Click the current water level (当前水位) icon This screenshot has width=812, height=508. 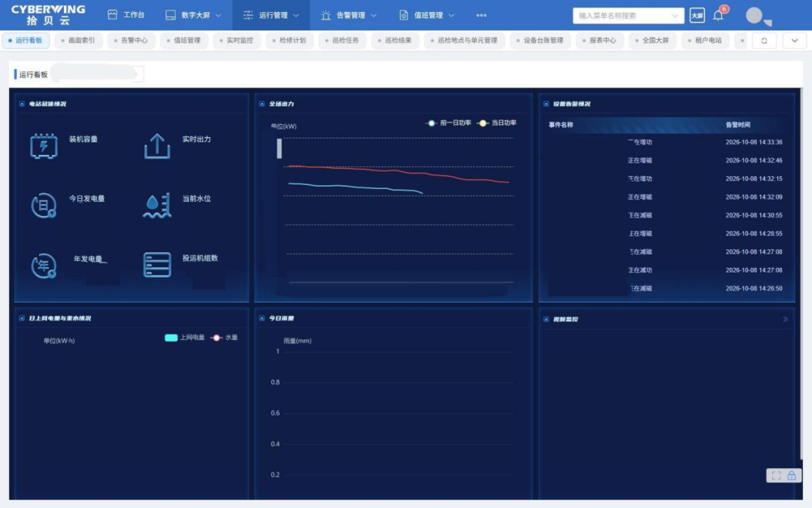click(157, 205)
